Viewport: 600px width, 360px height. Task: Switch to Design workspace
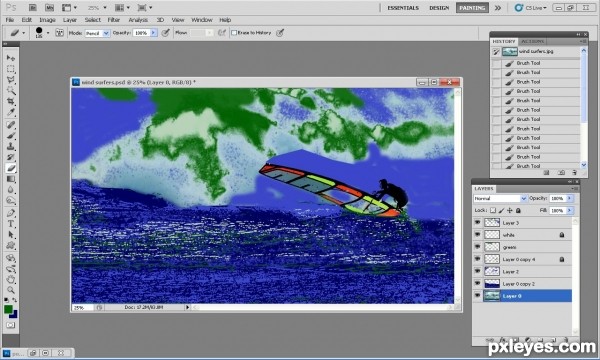pos(439,8)
